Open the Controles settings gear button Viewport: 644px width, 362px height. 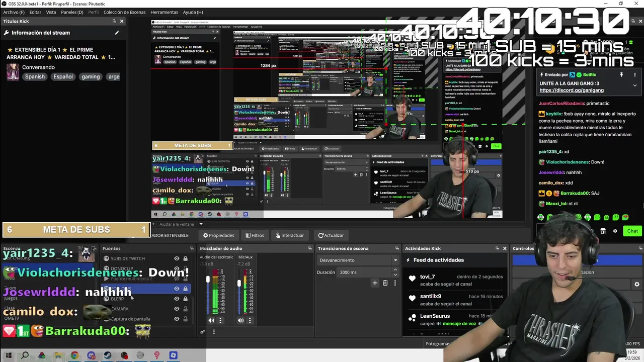point(636,285)
